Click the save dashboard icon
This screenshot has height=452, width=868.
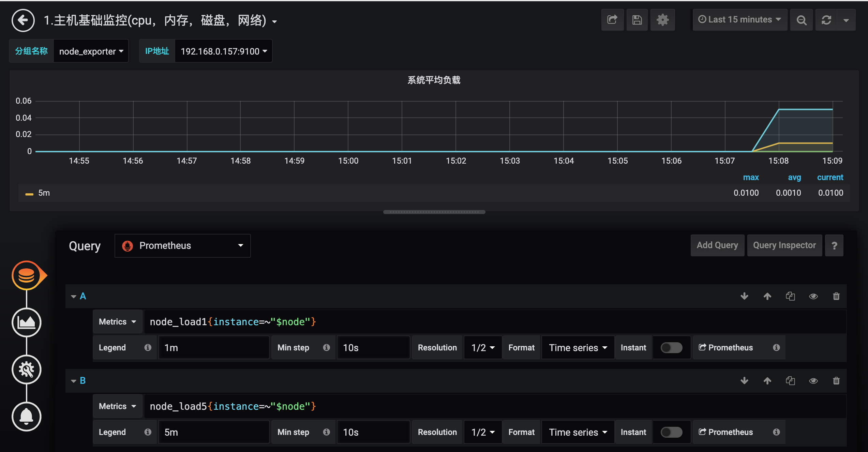tap(637, 20)
